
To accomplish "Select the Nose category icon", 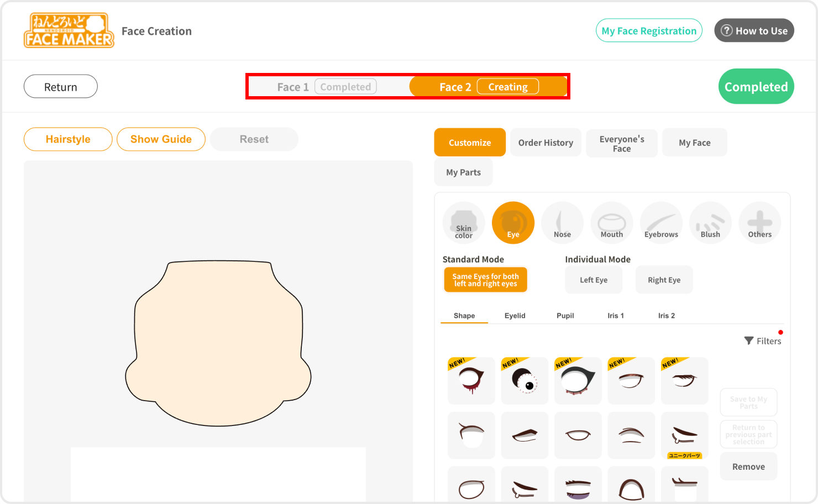I will coord(562,223).
